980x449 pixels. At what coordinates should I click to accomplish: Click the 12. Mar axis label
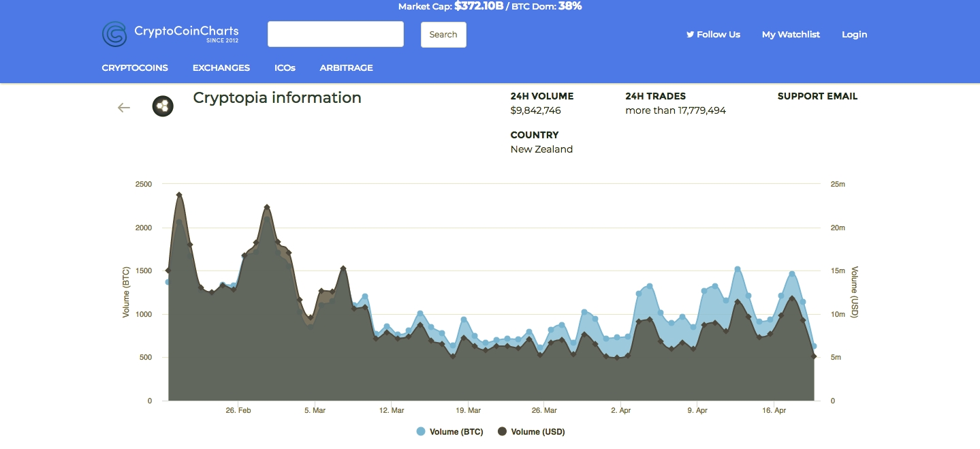(392, 410)
